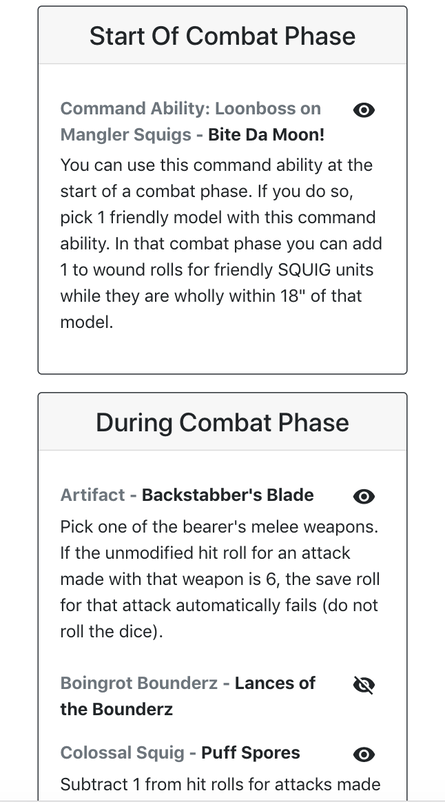The width and height of the screenshot is (445, 802).
Task: Click the Backstabber's Blade description paragraph
Action: click(220, 579)
